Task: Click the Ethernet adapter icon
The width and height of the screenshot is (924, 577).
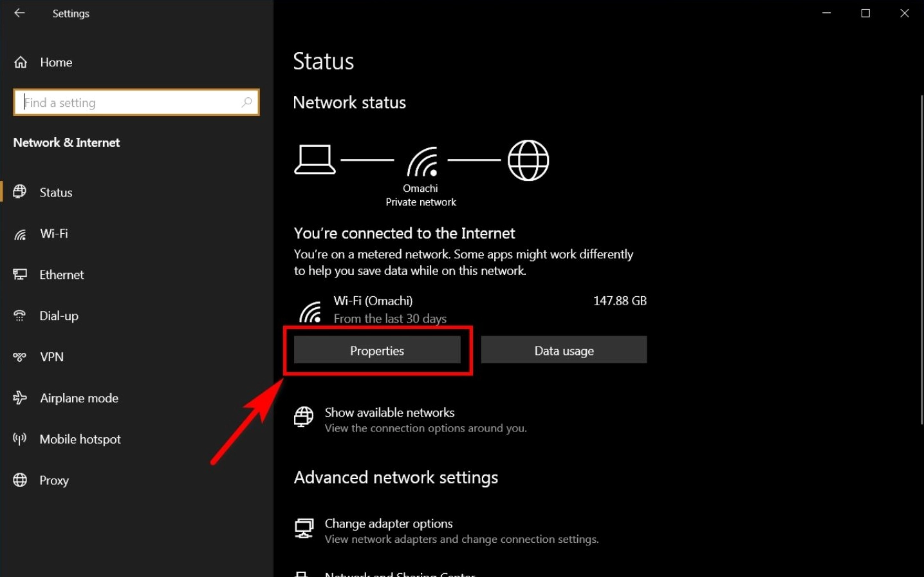Action: (x=20, y=274)
